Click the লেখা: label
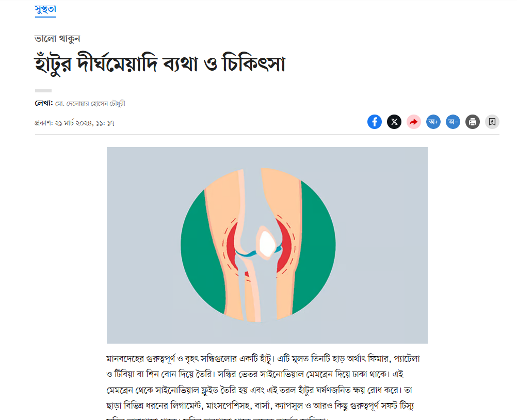 tap(44, 103)
